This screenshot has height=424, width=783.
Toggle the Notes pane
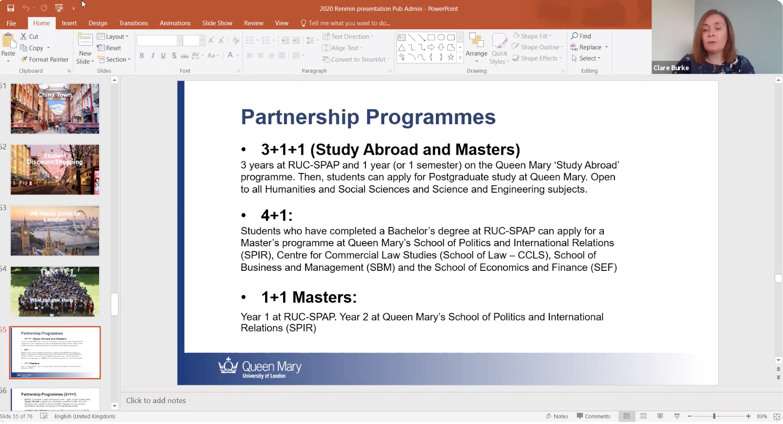pos(557,416)
